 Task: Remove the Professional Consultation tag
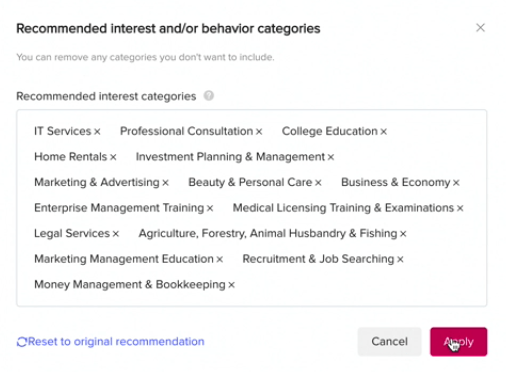click(259, 132)
